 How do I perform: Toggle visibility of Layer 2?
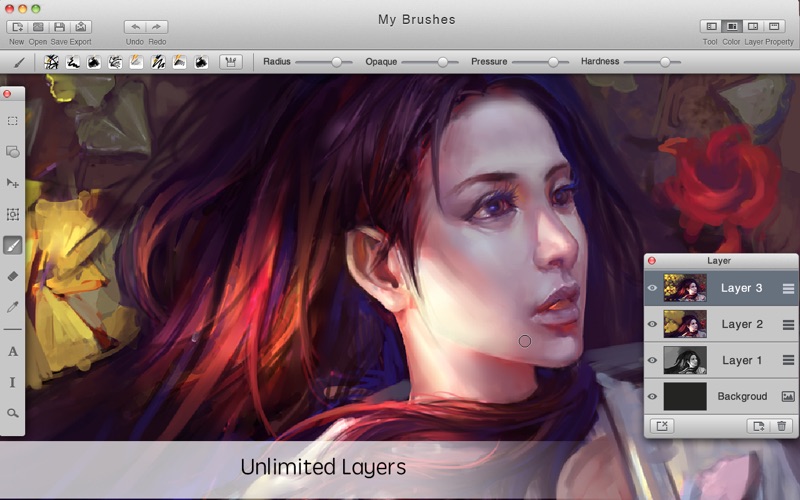(x=652, y=324)
